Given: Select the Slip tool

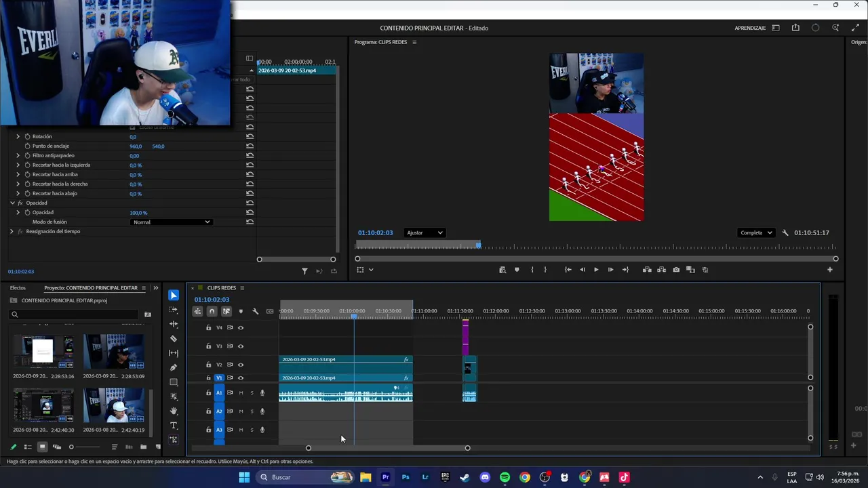Looking at the screenshot, I should (x=174, y=353).
